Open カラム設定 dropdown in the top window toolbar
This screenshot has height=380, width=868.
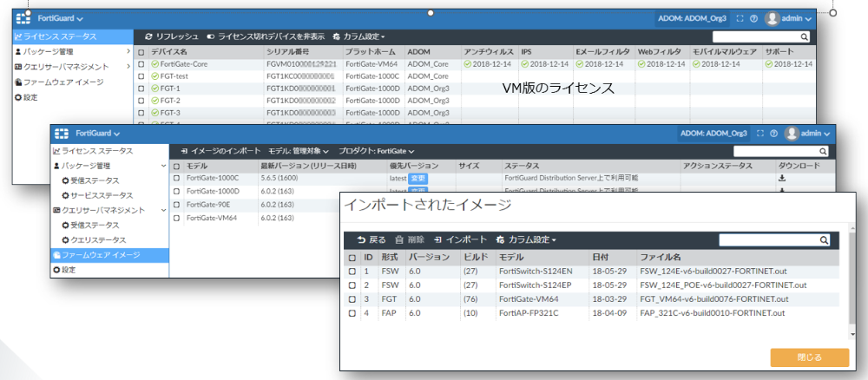(358, 36)
